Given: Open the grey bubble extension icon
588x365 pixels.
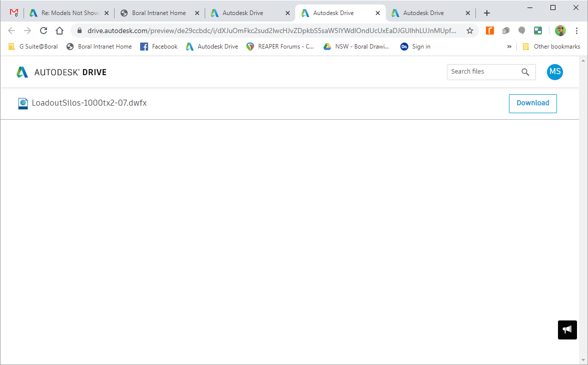Looking at the screenshot, I should 521,31.
